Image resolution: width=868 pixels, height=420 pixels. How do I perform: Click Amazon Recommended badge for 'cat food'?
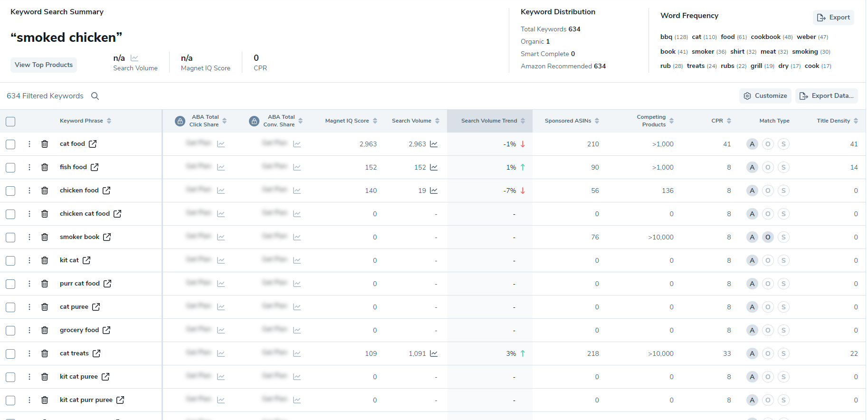point(752,144)
